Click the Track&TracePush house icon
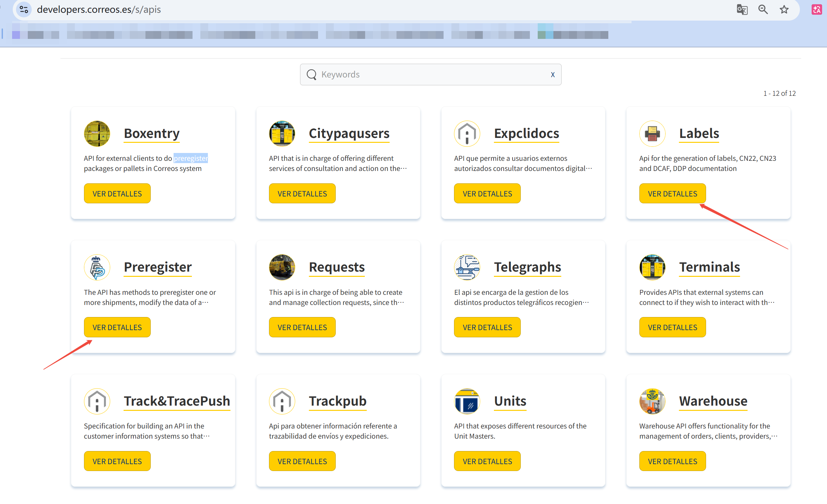 point(97,401)
